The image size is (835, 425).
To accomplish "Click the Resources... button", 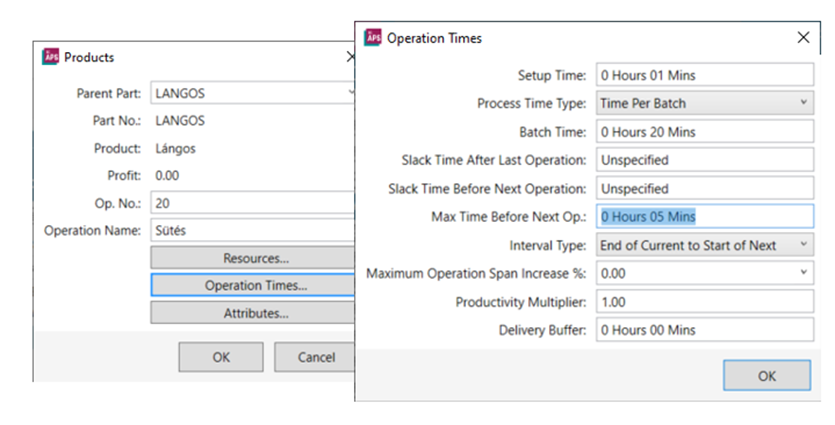I will coord(254,258).
